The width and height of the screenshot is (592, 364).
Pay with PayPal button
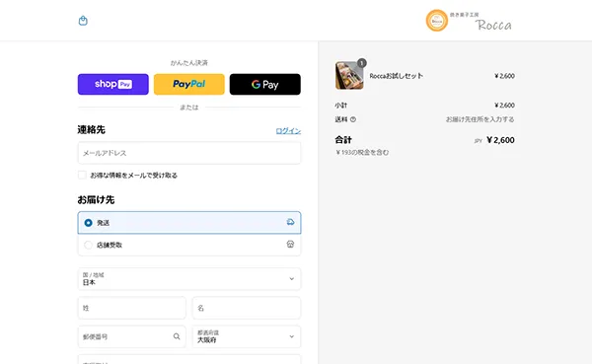(x=189, y=84)
